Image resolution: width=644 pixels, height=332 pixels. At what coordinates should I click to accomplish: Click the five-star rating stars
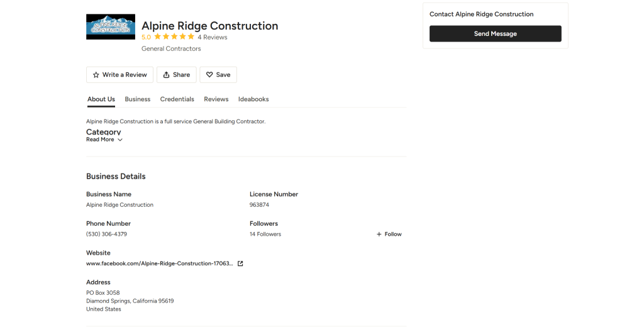pos(174,37)
